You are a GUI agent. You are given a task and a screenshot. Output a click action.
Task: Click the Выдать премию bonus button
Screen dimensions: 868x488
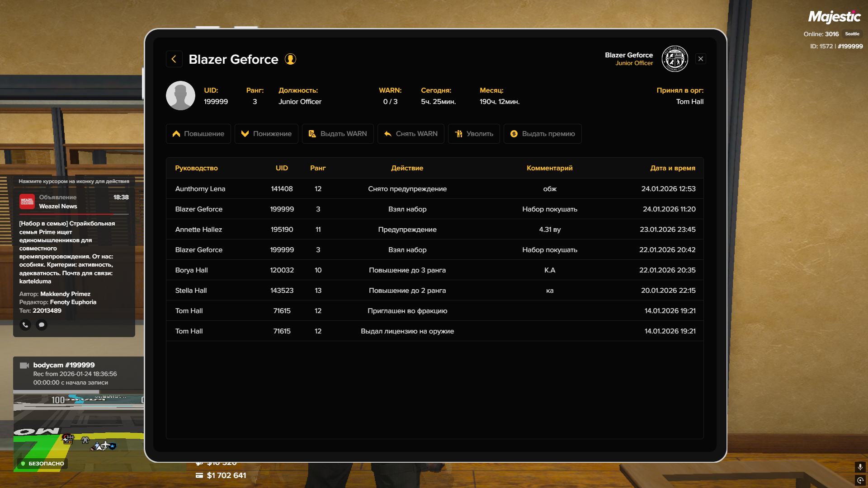click(x=542, y=134)
